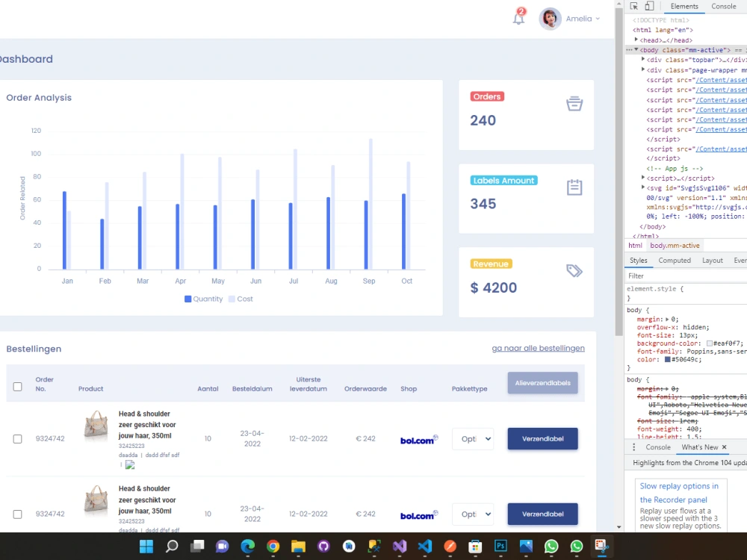Switch to the top DevTools Console tab
The height and width of the screenshot is (560, 747).
pyautogui.click(x=723, y=6)
